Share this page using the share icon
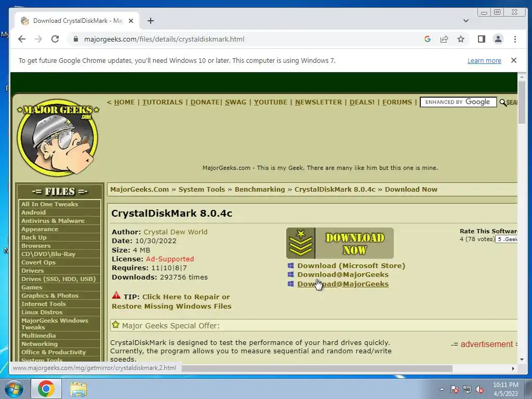 [444, 39]
